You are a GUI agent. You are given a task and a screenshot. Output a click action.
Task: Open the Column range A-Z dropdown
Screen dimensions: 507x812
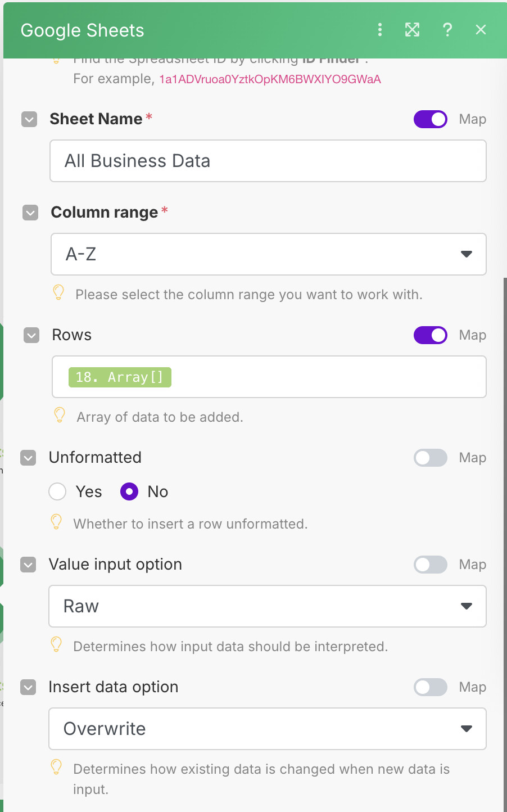(x=269, y=254)
